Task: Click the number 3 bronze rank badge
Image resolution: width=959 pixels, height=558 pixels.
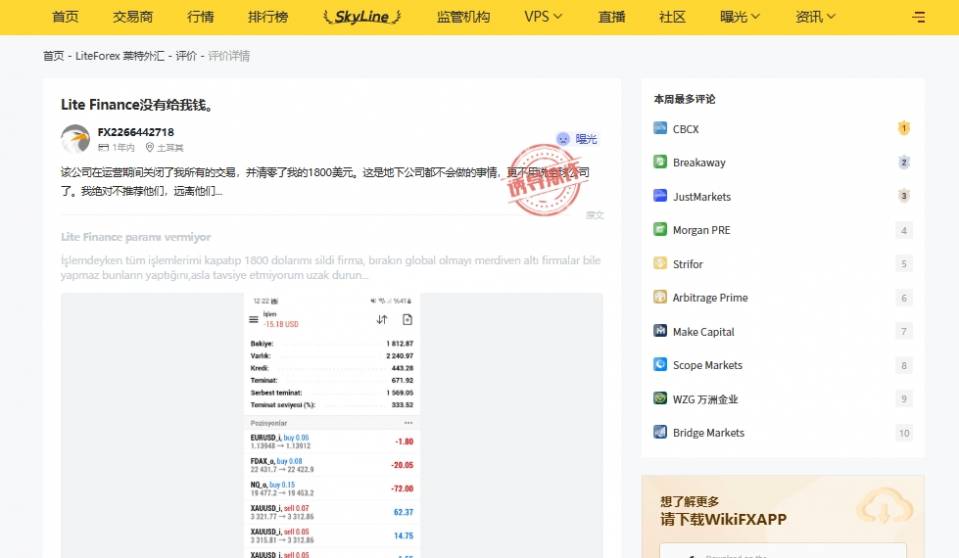Action: pos(903,196)
